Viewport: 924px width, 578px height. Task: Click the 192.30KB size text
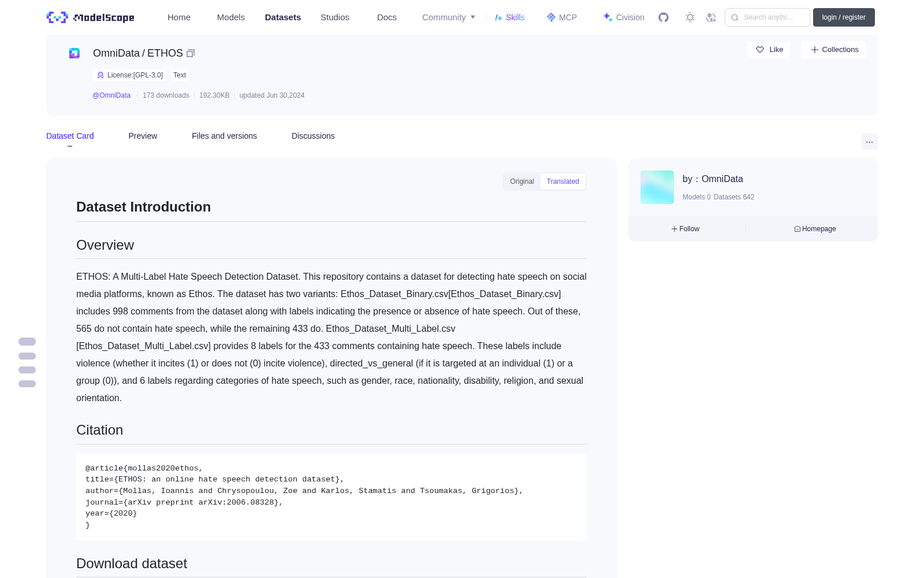214,95
